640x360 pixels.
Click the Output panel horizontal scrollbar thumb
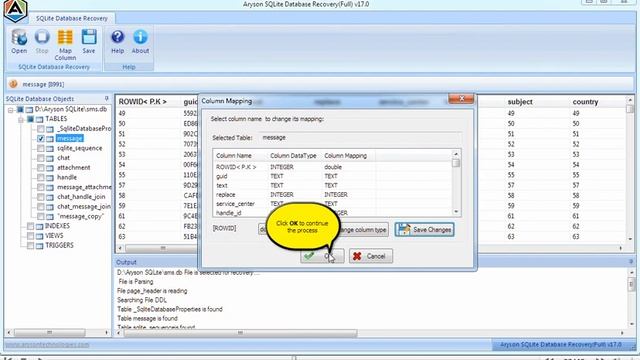click(x=240, y=333)
